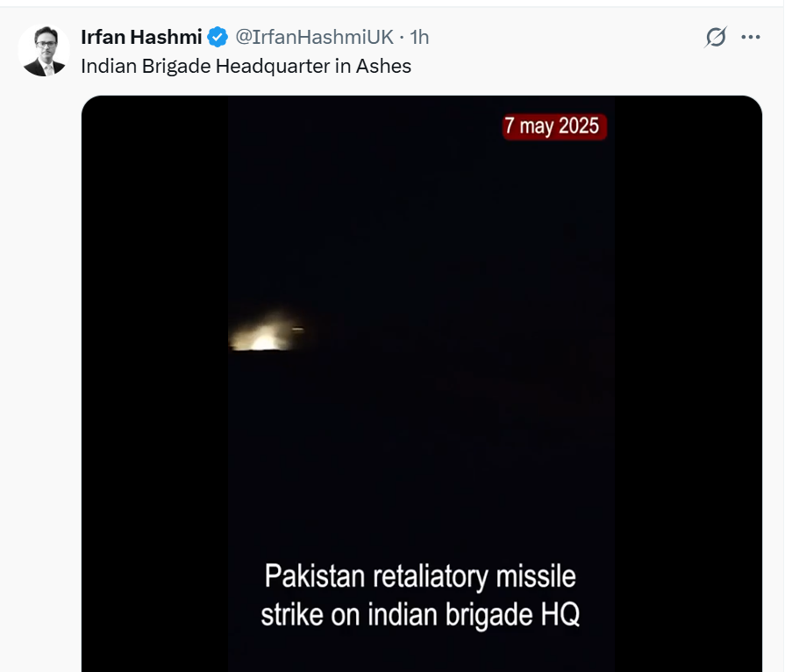
Task: Click caption line strike on indian brigade HQ
Action: (420, 614)
